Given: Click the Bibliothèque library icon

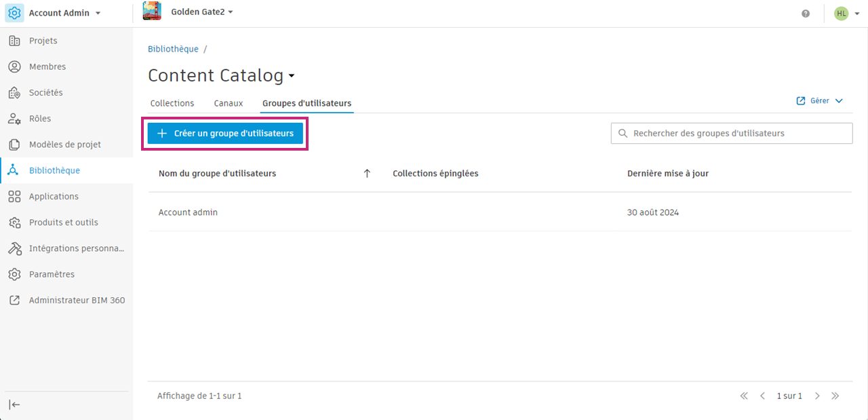Looking at the screenshot, I should (x=14, y=170).
